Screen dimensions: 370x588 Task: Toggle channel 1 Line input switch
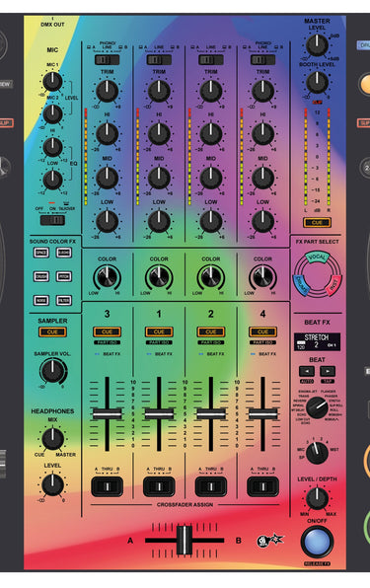click(159, 59)
